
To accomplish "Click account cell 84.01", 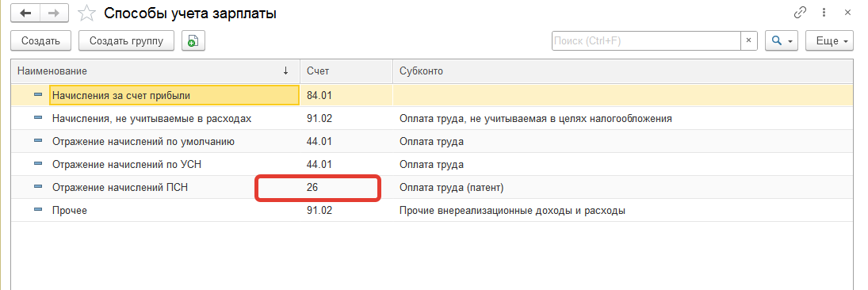I will pyautogui.click(x=319, y=95).
